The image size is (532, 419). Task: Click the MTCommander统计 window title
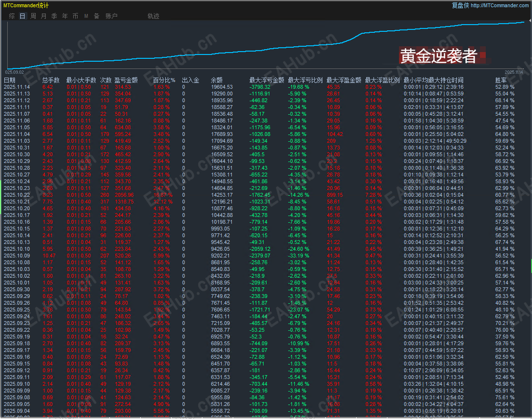coord(26,5)
